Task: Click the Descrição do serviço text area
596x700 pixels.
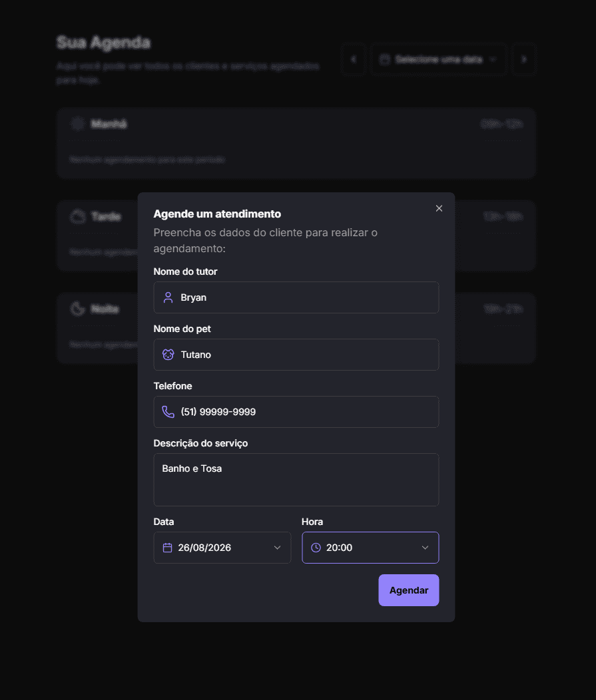Action: coord(296,480)
